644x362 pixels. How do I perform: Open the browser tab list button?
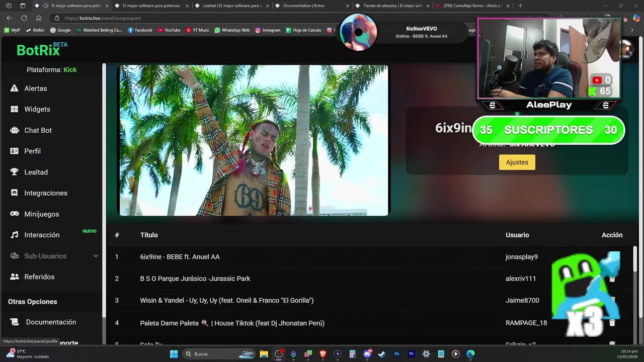(x=23, y=6)
